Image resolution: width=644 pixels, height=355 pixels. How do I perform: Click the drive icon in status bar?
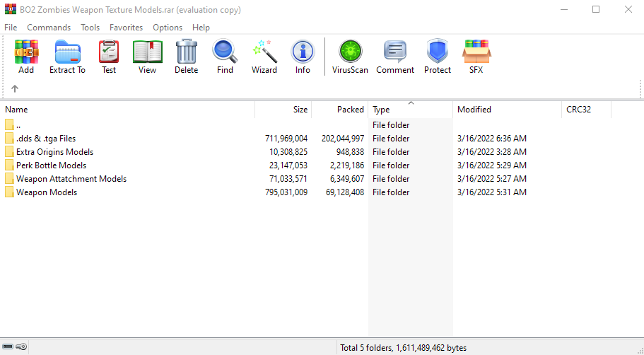pos(8,347)
